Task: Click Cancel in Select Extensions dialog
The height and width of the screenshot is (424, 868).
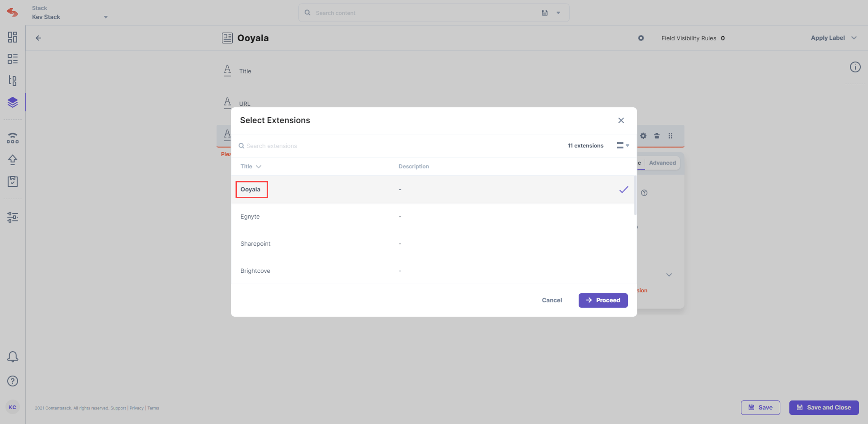Action: pos(552,300)
